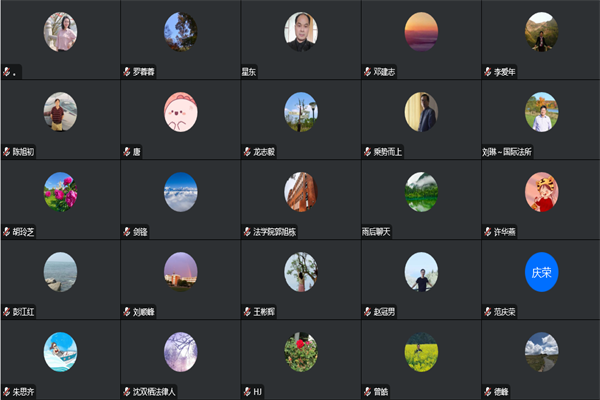The image size is (600, 400).
Task: Select the red rose avatar above HJ
Action: [x=301, y=352]
